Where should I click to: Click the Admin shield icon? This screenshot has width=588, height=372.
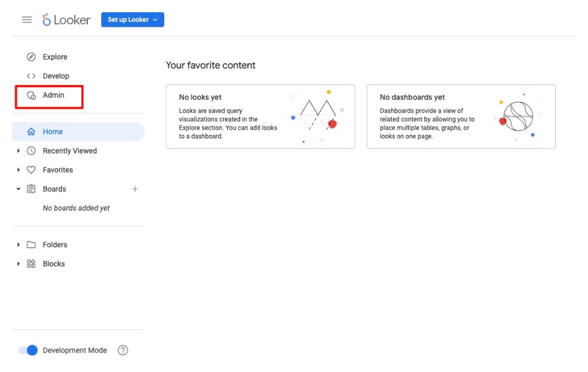pos(32,95)
